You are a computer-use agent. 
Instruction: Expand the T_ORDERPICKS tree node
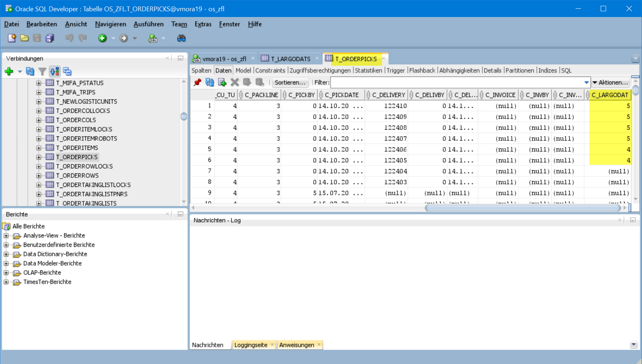click(39, 157)
